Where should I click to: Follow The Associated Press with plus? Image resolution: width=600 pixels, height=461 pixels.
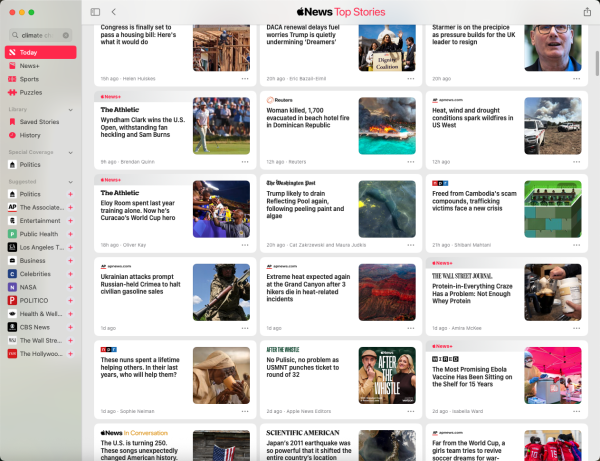70,207
